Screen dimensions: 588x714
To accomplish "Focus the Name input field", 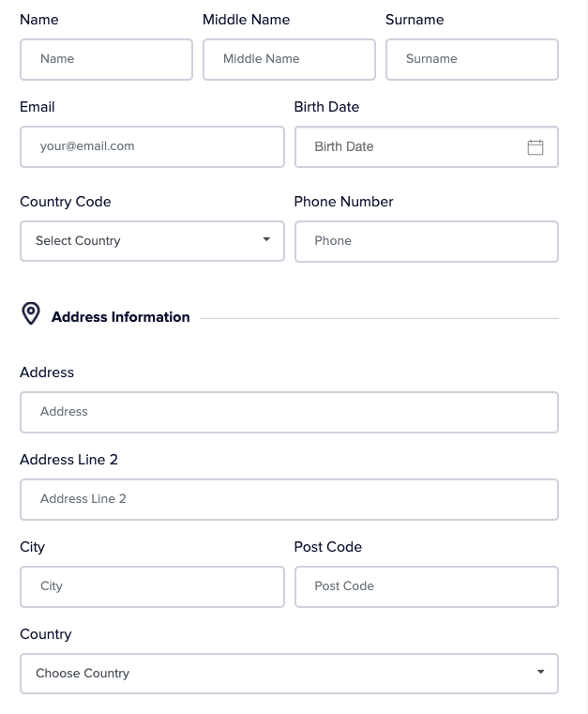I will [x=107, y=60].
